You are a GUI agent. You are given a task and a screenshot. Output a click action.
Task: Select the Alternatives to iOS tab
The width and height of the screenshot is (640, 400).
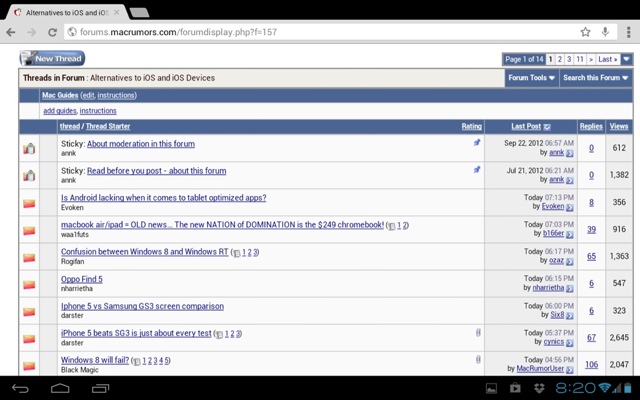(x=67, y=13)
